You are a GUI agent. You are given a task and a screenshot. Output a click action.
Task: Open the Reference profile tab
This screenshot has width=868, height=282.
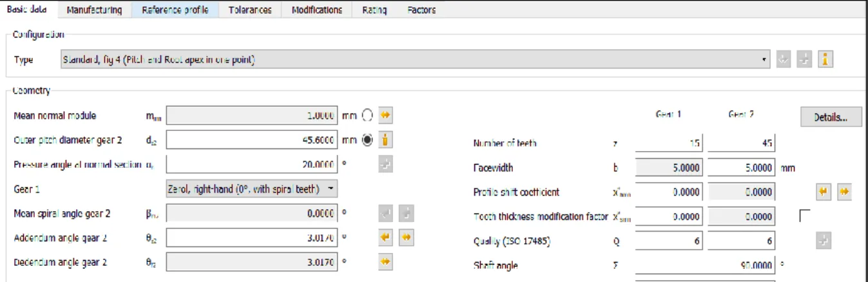pyautogui.click(x=175, y=10)
